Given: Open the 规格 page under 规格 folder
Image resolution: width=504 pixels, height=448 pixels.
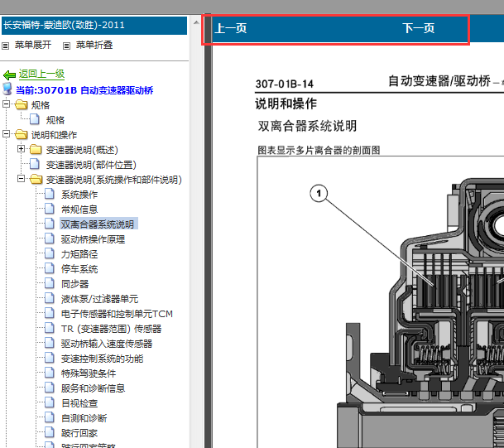Looking at the screenshot, I should [55, 120].
